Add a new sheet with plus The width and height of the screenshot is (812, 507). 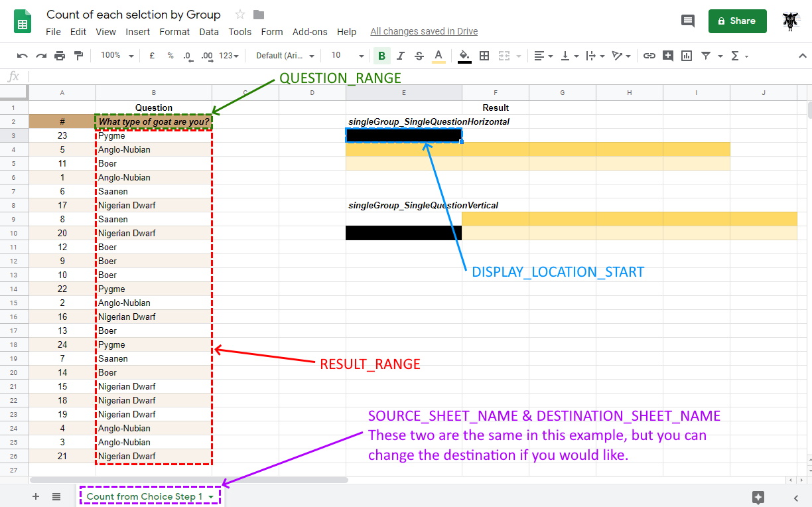coord(36,496)
